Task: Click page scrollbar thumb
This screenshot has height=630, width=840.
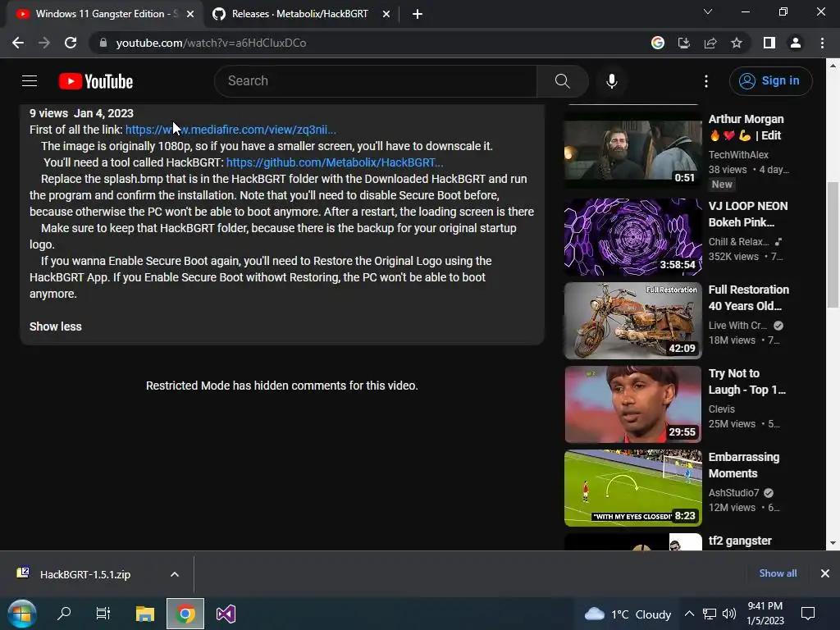Action: [x=833, y=244]
